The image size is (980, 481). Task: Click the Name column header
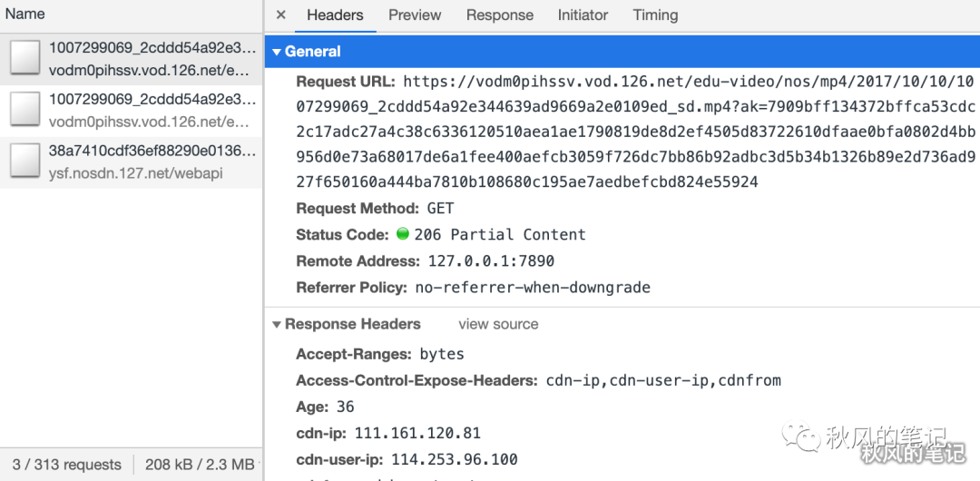tap(25, 15)
